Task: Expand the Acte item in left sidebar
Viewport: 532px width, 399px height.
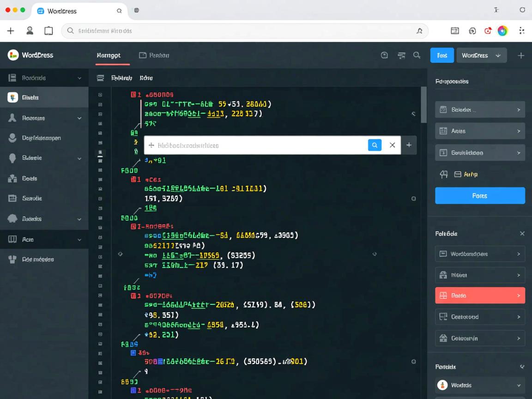Action: coord(79,240)
